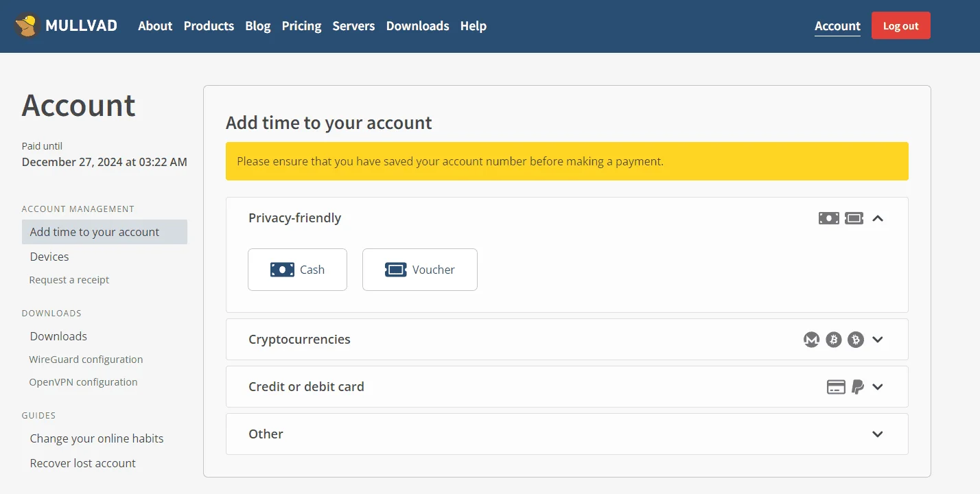Viewport: 980px width, 494px height.
Task: Expand the Cryptocurrencies section chevron
Action: click(878, 340)
